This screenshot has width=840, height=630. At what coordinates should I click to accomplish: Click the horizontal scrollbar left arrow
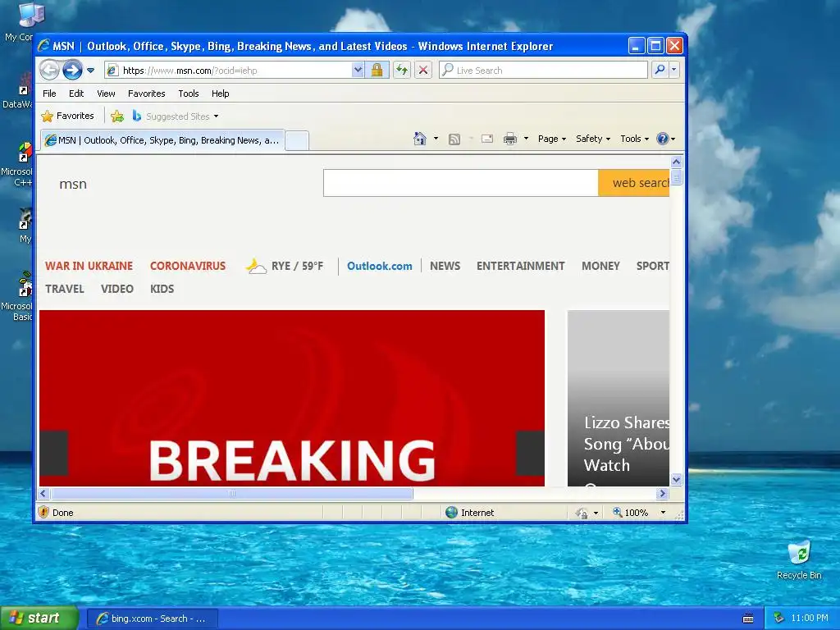[44, 493]
